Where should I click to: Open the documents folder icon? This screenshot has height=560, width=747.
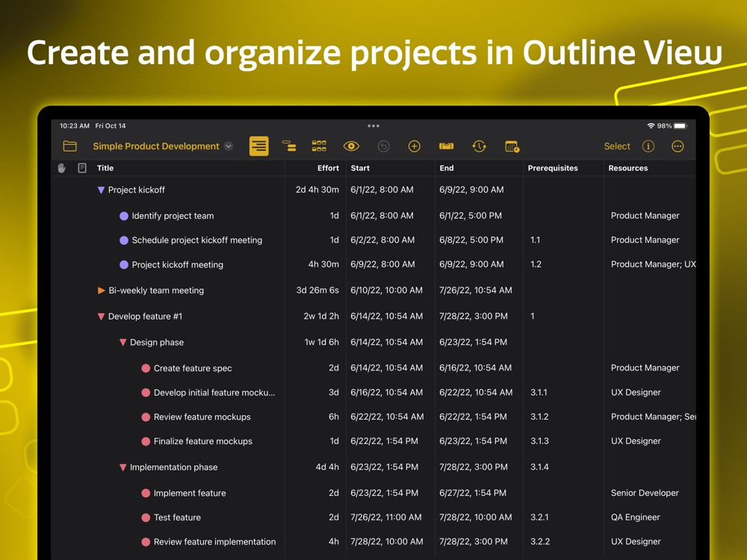tap(70, 146)
